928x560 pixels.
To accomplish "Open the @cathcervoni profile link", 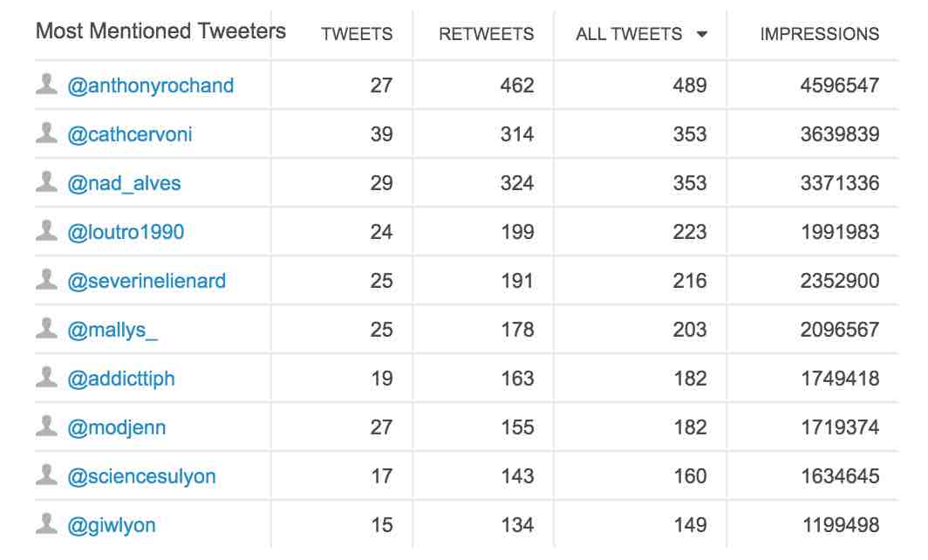I will [x=130, y=134].
